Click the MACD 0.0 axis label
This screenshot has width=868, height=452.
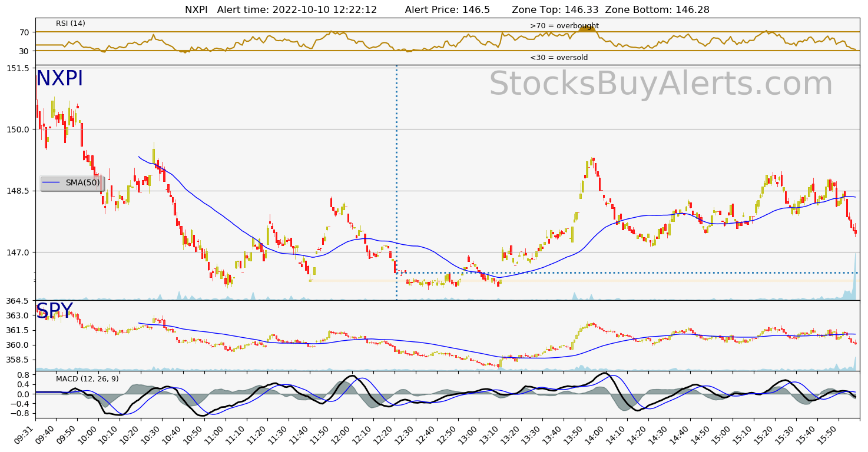click(23, 394)
